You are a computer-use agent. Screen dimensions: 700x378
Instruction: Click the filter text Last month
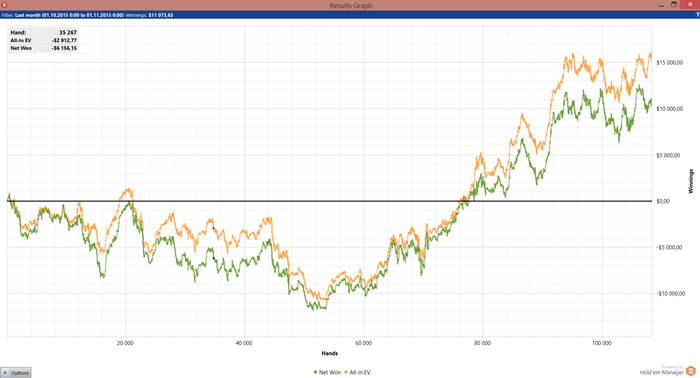click(x=28, y=15)
